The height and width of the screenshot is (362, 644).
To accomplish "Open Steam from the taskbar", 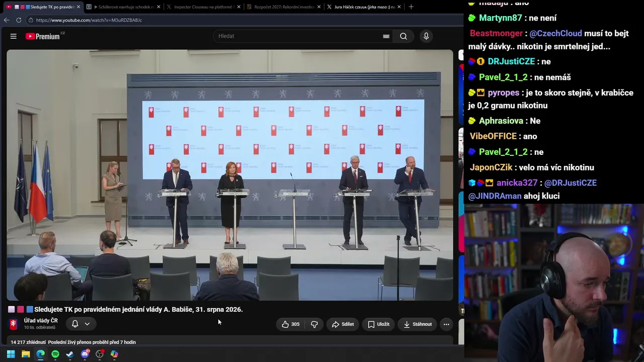I will click(70, 354).
